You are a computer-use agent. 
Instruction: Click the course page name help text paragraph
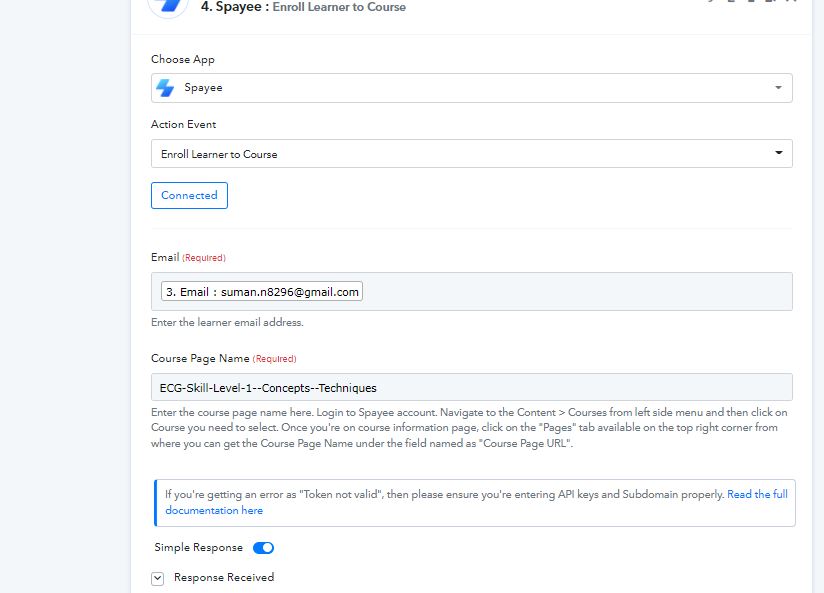tap(469, 428)
